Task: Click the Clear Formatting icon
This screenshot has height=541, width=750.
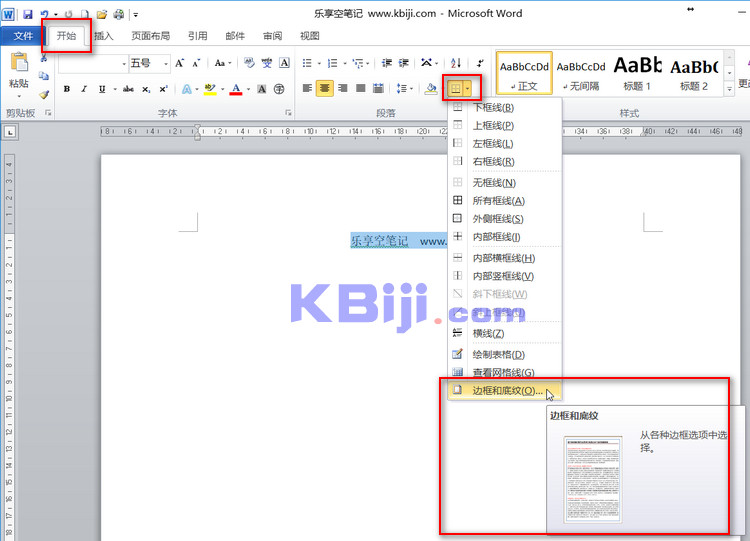Action: tap(249, 63)
